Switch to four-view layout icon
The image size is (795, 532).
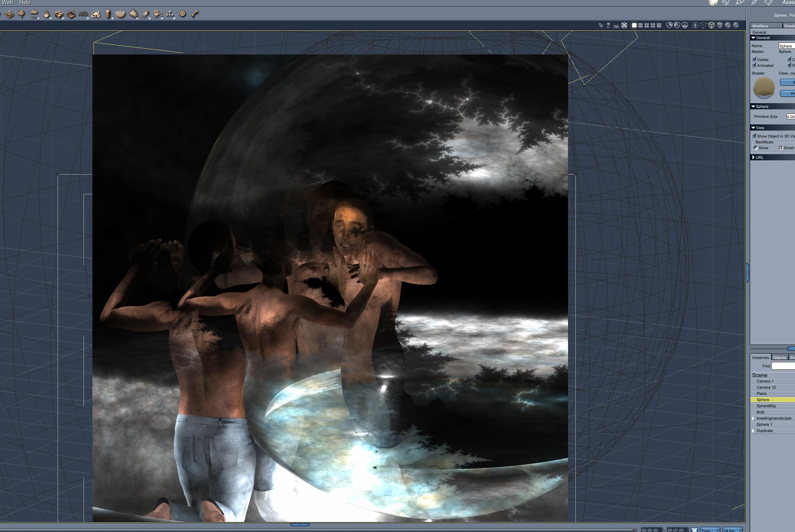tap(653, 25)
